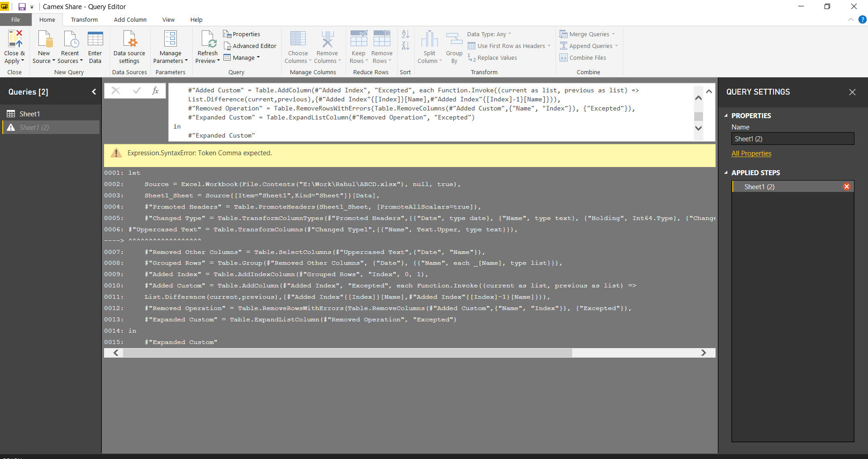Open Recent Sources icon
This screenshot has width=868, height=459.
[70, 38]
